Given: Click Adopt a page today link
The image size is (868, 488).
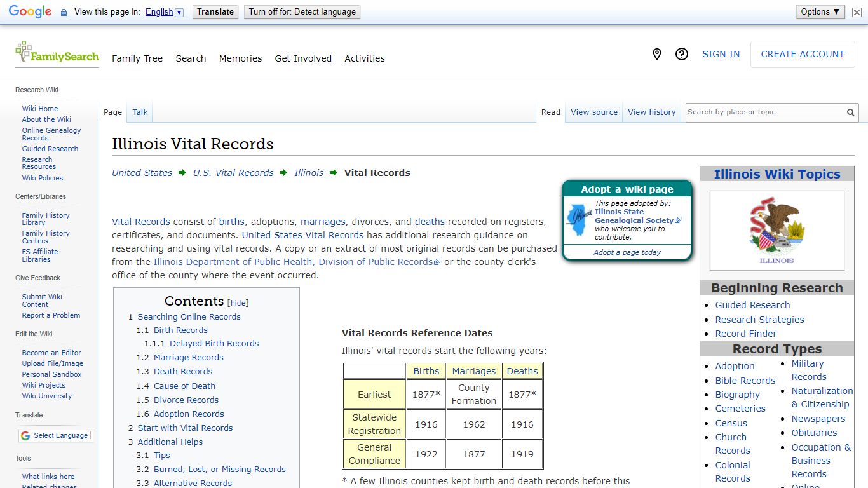Looking at the screenshot, I should (x=627, y=252).
